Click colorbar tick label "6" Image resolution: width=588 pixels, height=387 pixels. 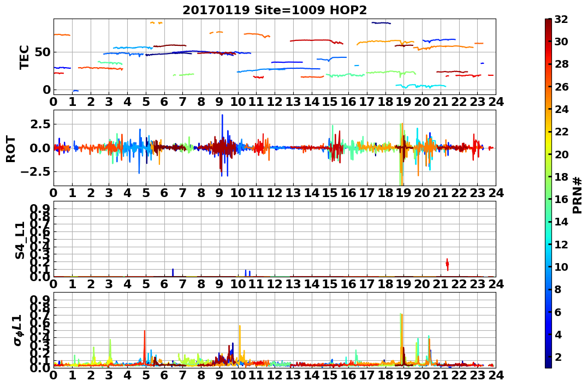tap(558, 312)
